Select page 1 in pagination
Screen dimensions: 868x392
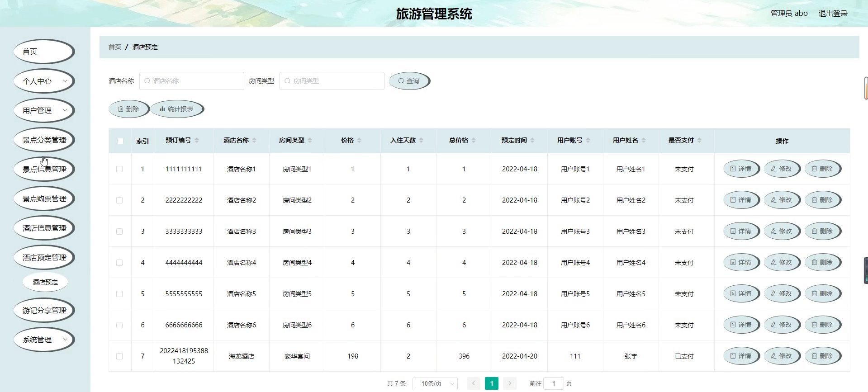(x=492, y=383)
